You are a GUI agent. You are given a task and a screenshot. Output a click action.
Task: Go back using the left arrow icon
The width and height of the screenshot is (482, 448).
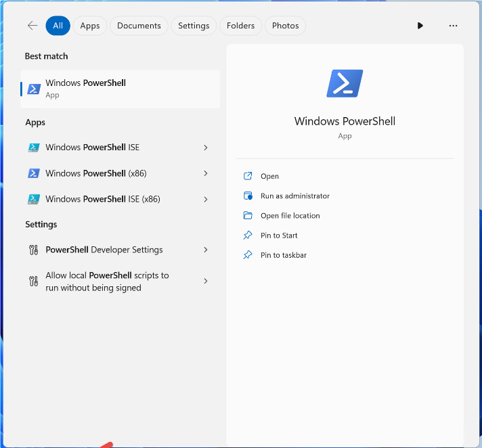click(x=32, y=26)
